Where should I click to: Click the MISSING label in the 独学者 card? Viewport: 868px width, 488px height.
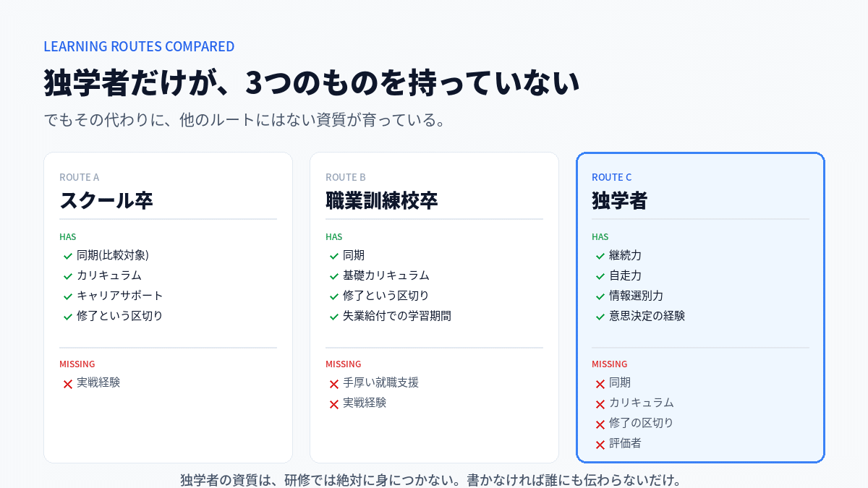[x=609, y=364]
